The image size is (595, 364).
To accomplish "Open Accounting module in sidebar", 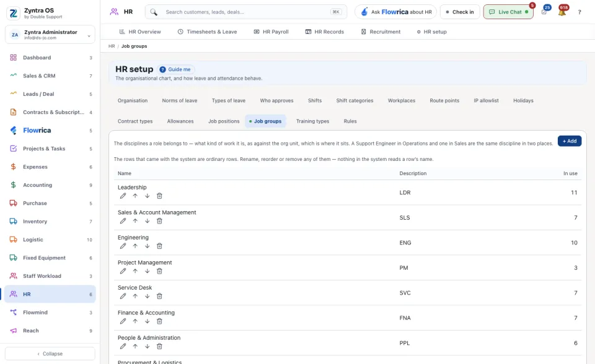I will [50, 185].
